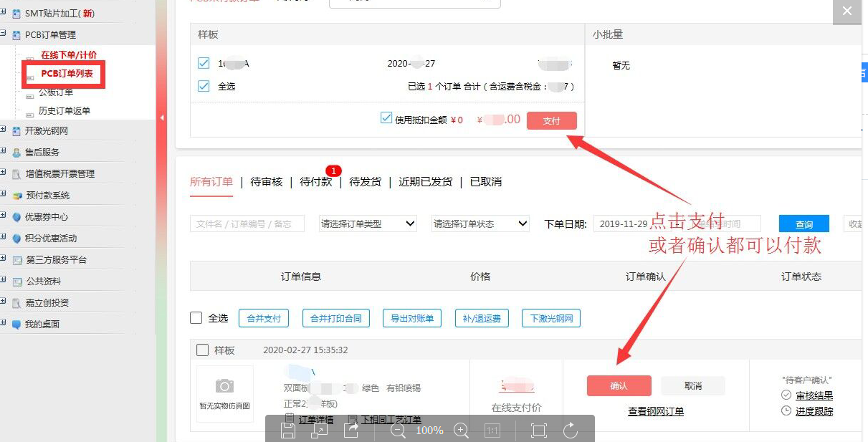868x442 pixels.
Task: Check the 样板 order row checkbox
Action: pyautogui.click(x=203, y=350)
